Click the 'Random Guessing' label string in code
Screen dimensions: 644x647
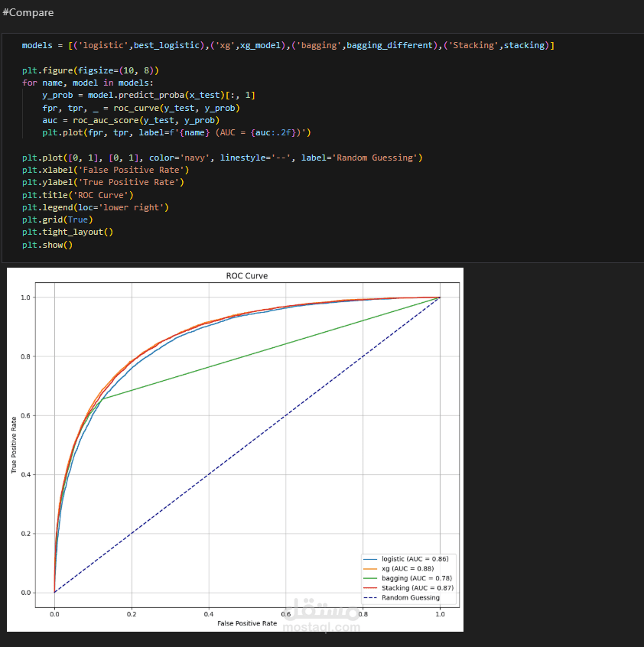[x=374, y=158]
